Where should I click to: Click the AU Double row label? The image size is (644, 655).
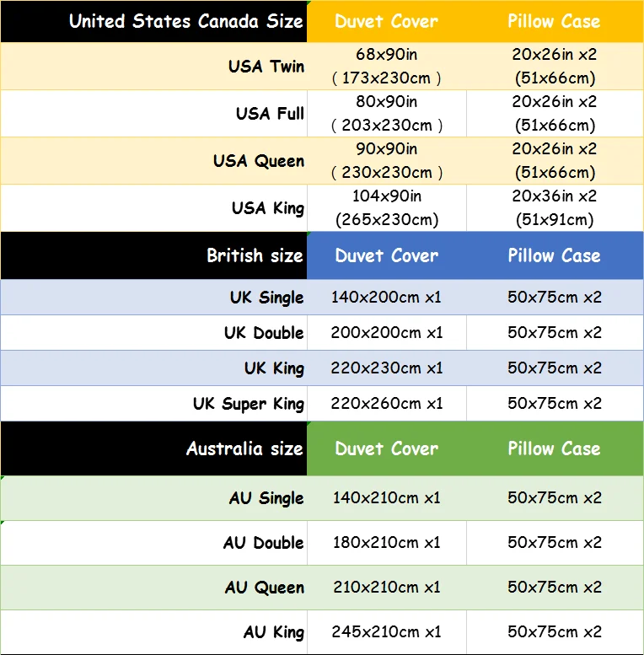(x=263, y=543)
